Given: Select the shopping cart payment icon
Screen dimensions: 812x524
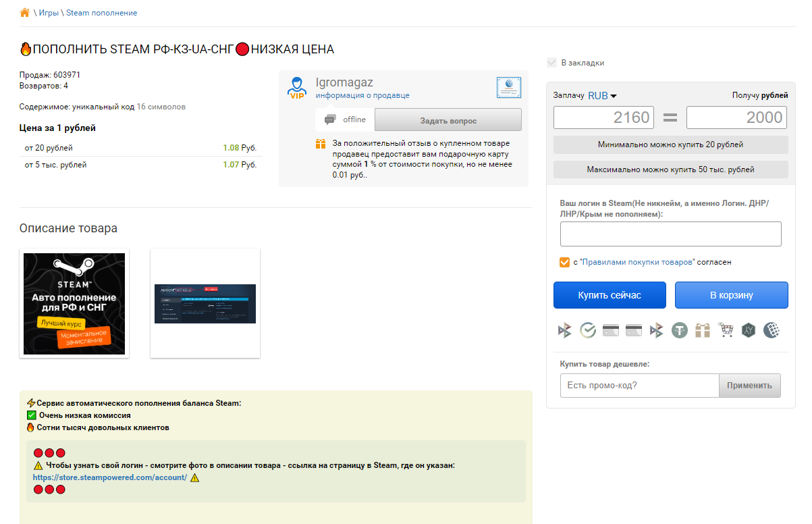Looking at the screenshot, I should coord(726,330).
